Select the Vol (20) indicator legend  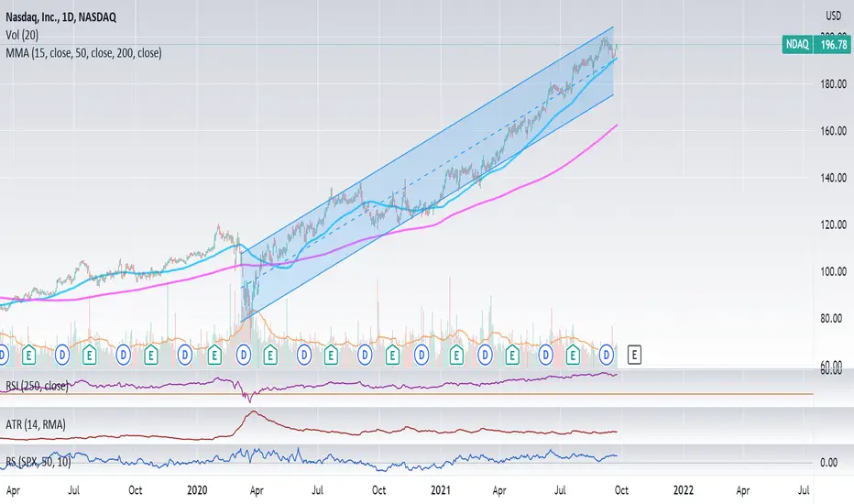(22, 35)
